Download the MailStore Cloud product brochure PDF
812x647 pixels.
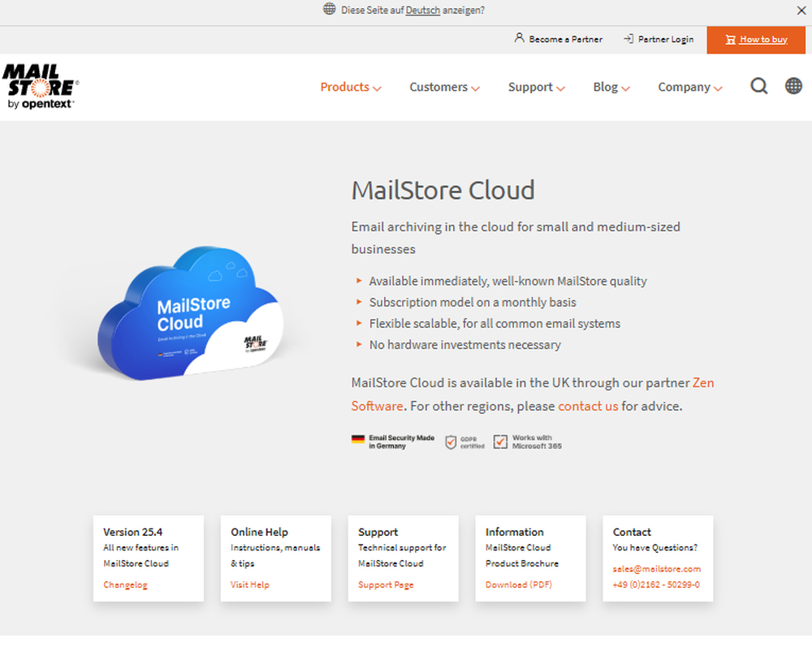520,584
